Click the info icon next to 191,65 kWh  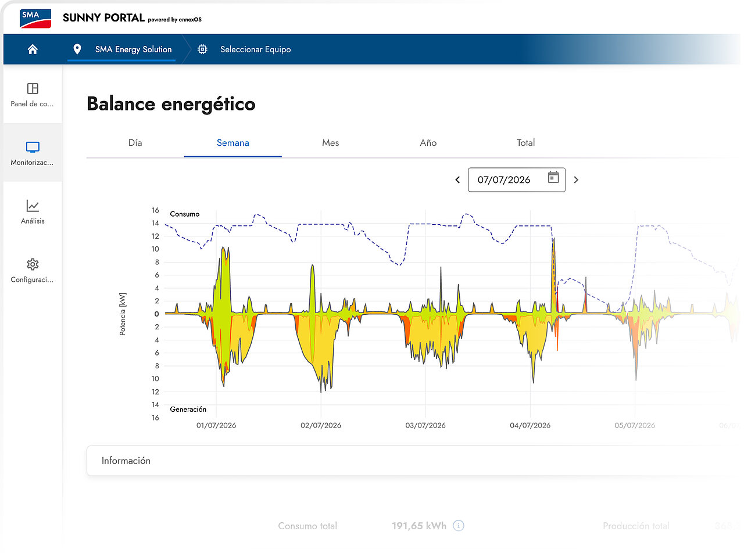[x=459, y=526]
